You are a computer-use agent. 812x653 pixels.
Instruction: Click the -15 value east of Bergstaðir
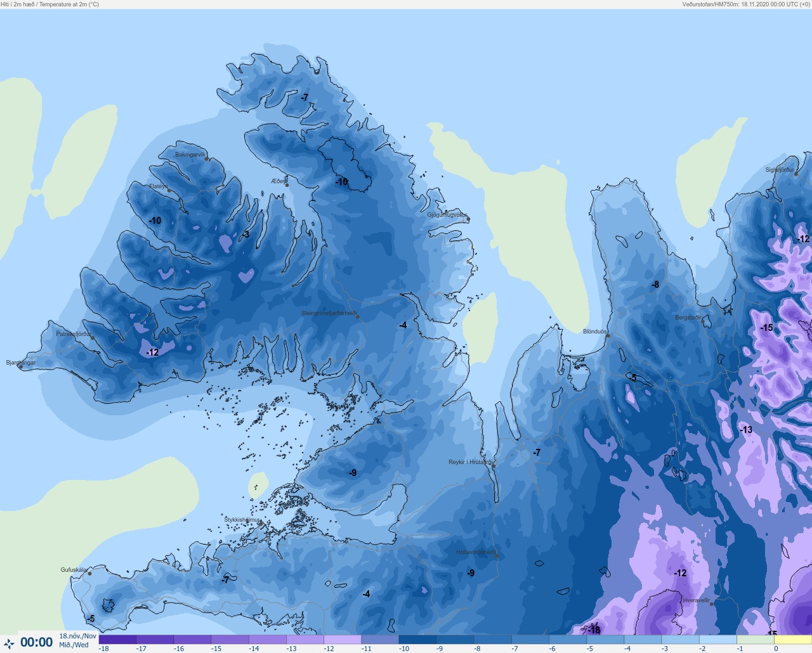[767, 328]
